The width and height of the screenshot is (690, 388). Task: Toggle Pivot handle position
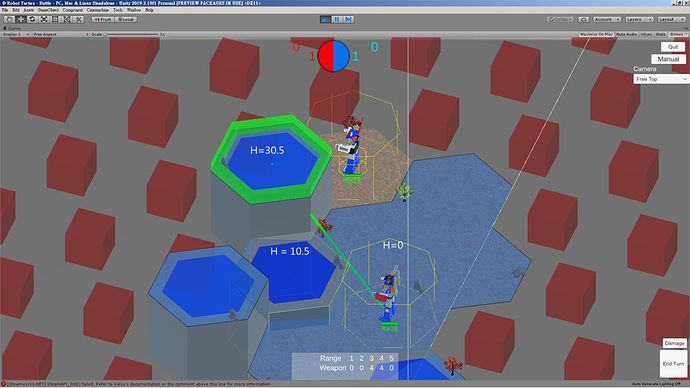click(x=103, y=19)
